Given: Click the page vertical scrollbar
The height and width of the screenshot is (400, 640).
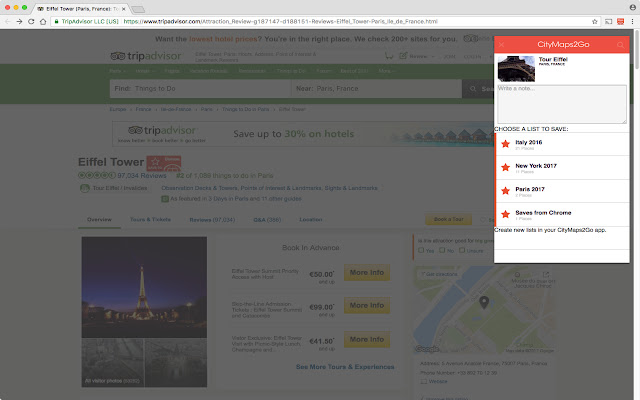Looking at the screenshot, I should [637, 49].
